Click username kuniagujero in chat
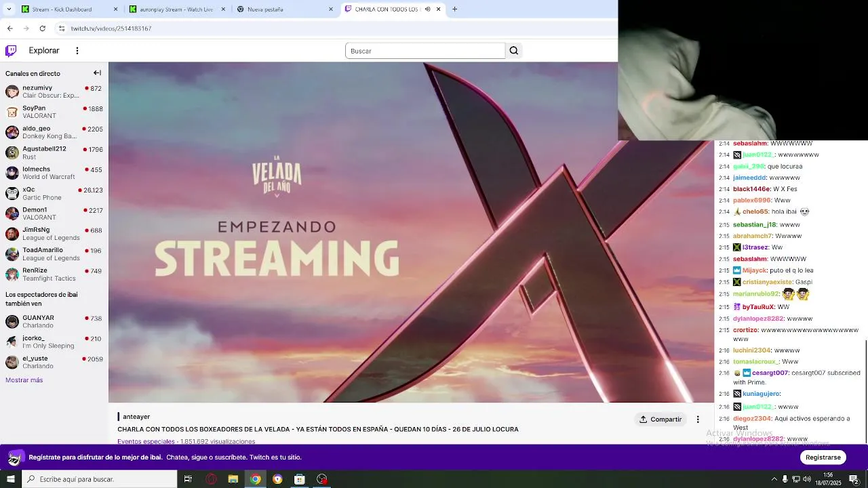 pyautogui.click(x=761, y=394)
